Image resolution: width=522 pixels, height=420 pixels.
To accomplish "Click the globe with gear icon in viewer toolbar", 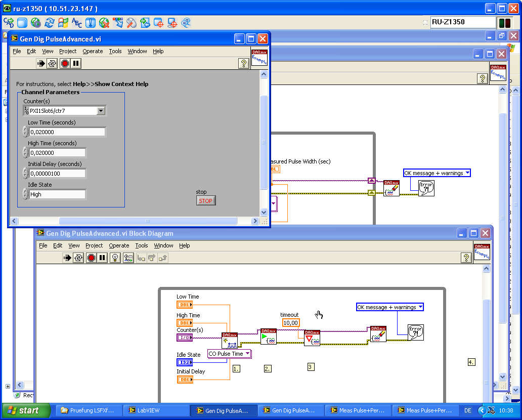I will tap(35, 23).
